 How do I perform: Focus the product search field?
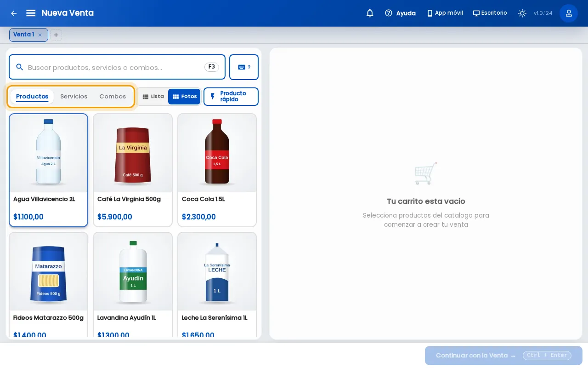click(x=117, y=67)
